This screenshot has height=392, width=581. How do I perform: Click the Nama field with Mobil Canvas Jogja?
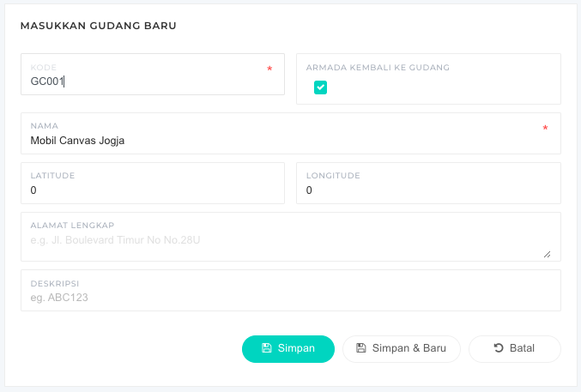pos(283,141)
